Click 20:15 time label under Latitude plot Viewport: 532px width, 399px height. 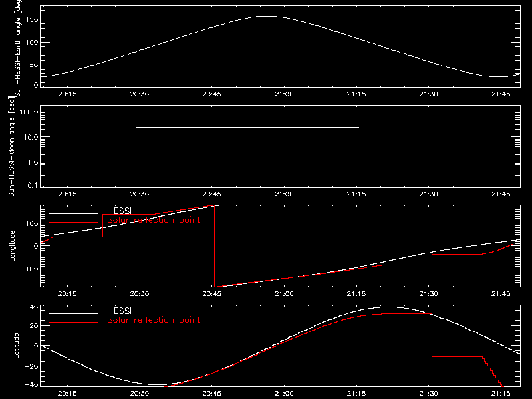(x=67, y=394)
